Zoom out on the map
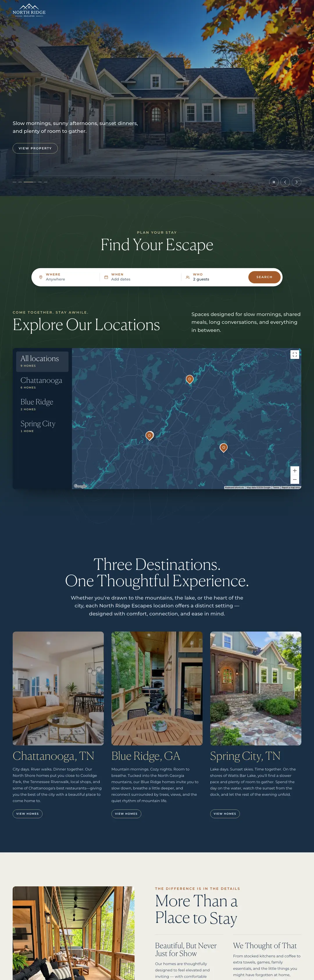Image resolution: width=314 pixels, height=980 pixels. 295,480
